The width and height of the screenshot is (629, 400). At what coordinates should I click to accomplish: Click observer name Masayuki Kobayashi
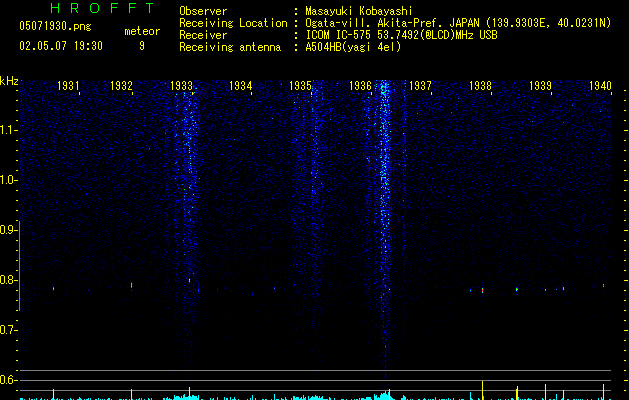[x=359, y=11]
